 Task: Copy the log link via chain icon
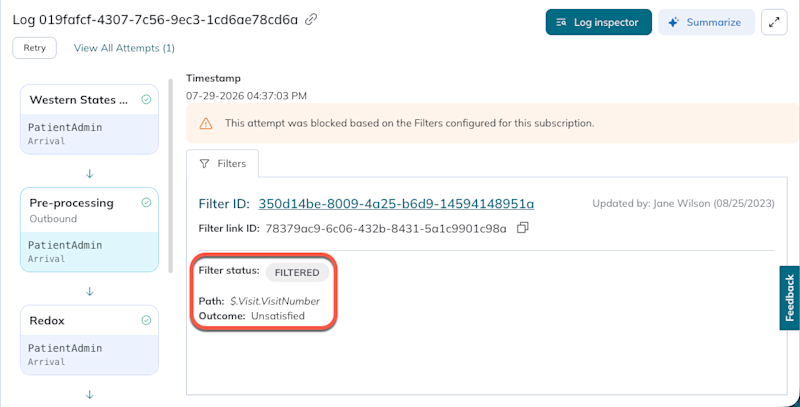311,20
